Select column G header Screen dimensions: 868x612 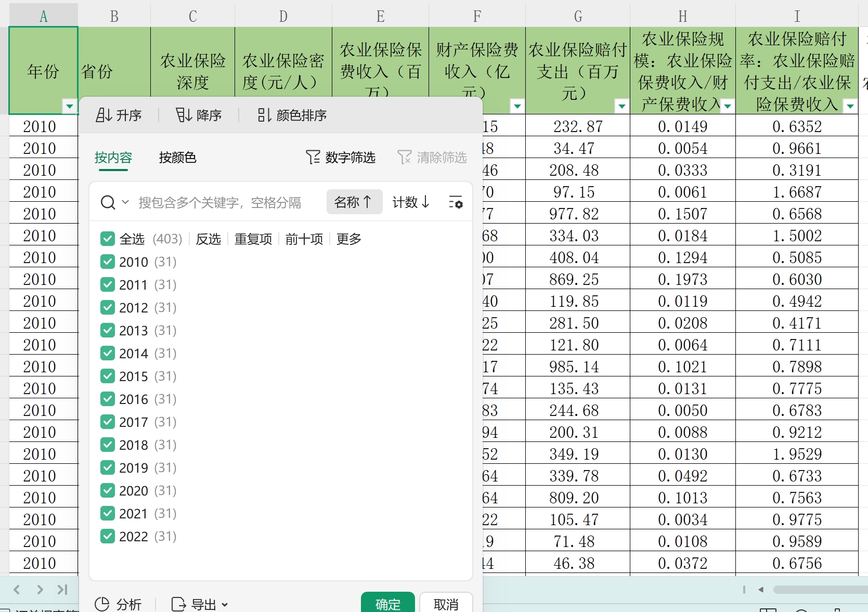pos(578,16)
